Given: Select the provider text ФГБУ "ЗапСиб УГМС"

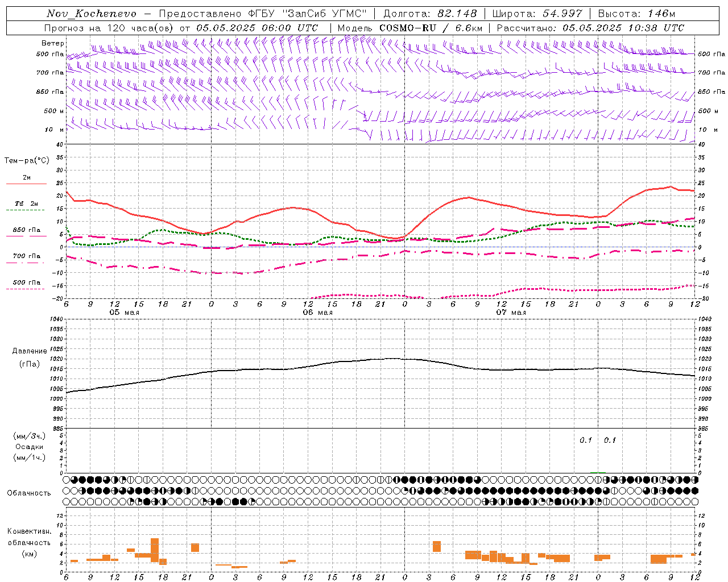Looking at the screenshot, I should (308, 14).
